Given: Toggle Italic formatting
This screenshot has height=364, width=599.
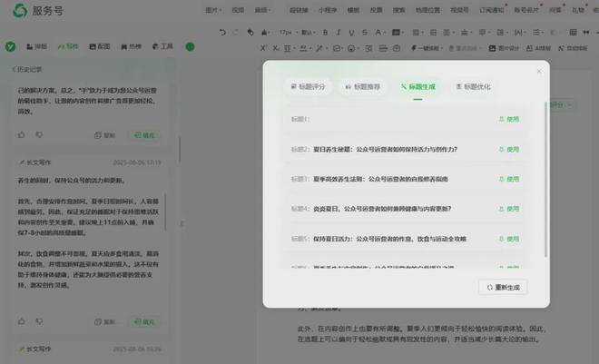Looking at the screenshot, I should (x=339, y=33).
